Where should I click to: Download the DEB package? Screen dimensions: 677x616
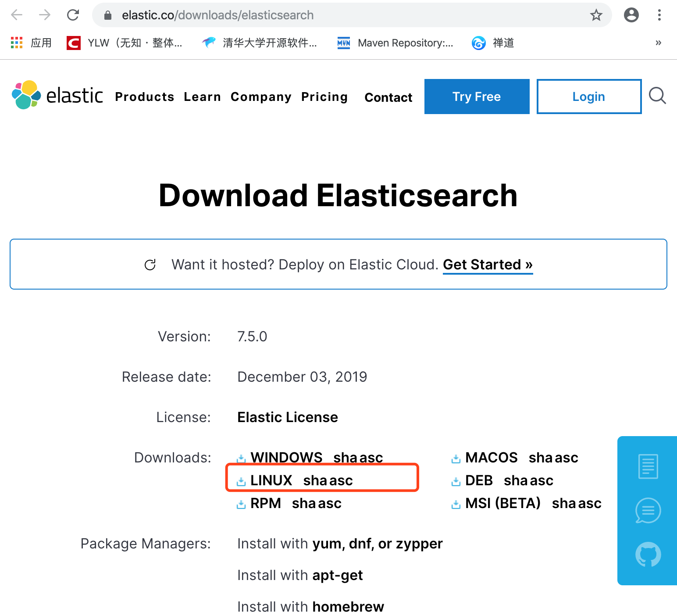click(479, 480)
